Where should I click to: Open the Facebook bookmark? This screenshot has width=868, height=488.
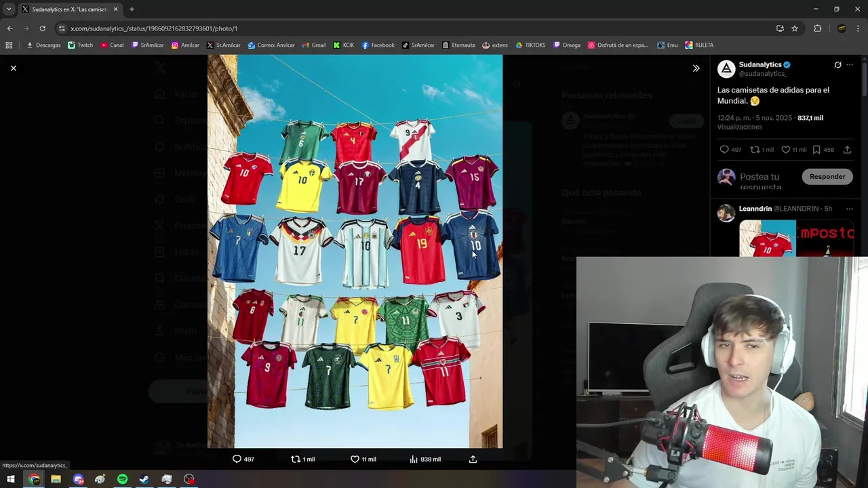coord(378,45)
